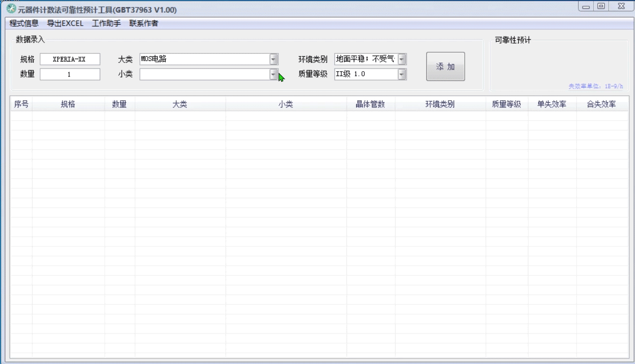Expand the 环境类别 dropdown arrow
This screenshot has height=364, width=635.
click(x=402, y=60)
